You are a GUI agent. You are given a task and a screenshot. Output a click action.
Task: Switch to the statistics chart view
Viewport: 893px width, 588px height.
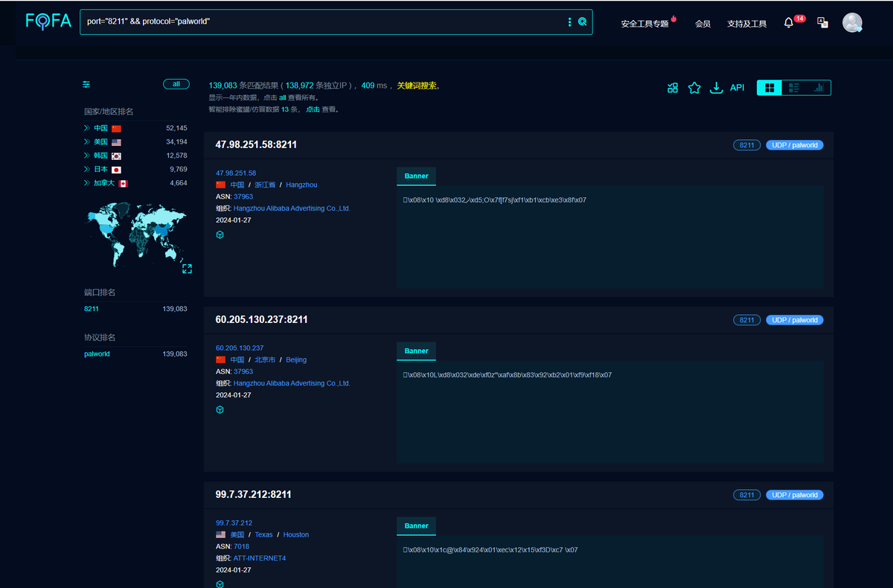(x=819, y=88)
